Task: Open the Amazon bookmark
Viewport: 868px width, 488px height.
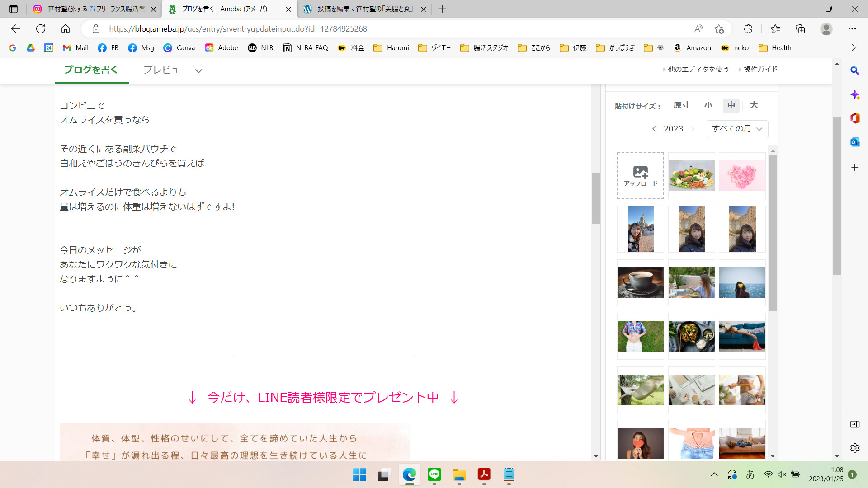Action: click(x=692, y=48)
